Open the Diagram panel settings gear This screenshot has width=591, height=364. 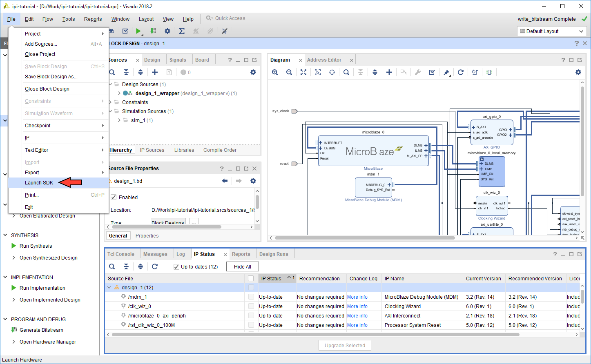tap(578, 72)
